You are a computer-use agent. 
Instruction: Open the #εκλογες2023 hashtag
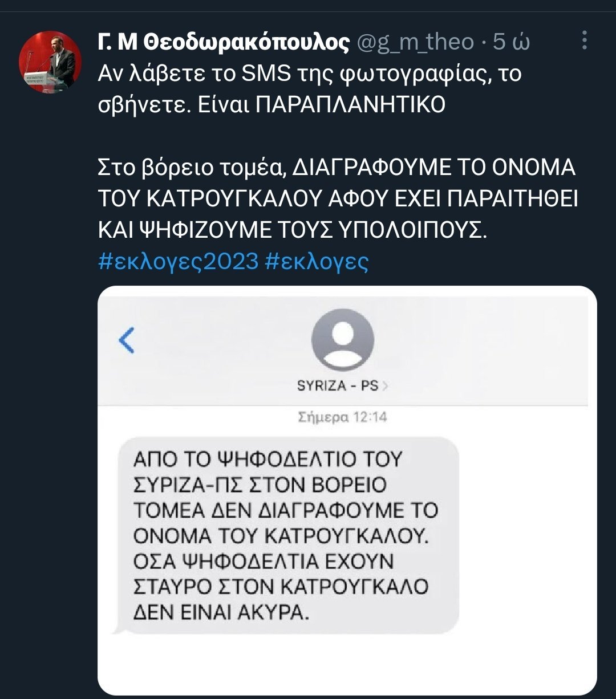(x=179, y=262)
